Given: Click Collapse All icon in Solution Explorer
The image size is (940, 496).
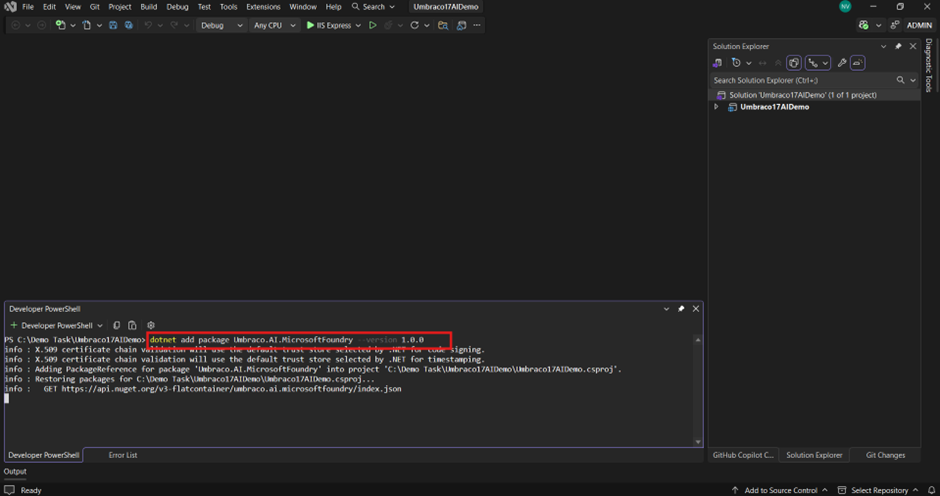Looking at the screenshot, I should 778,63.
